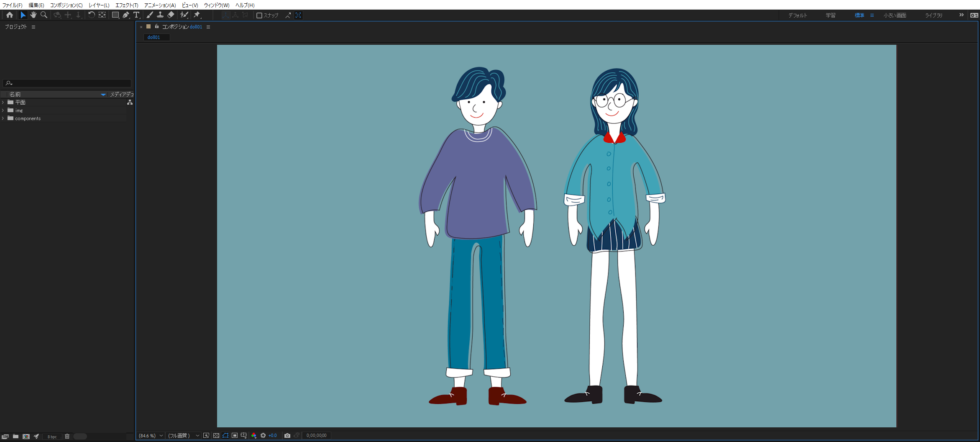Click the +0.0 exposure value
The image size is (980, 442).
click(273, 435)
